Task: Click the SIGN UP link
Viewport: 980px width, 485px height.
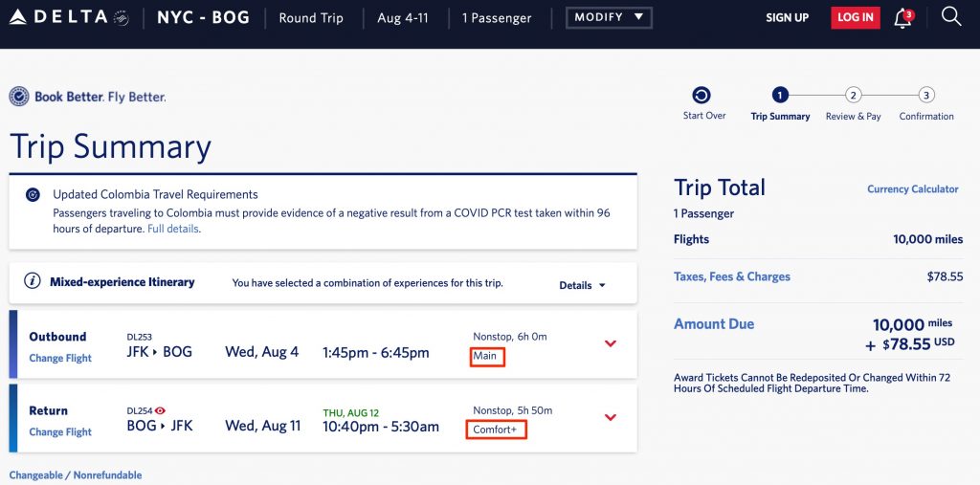Action: (787, 18)
